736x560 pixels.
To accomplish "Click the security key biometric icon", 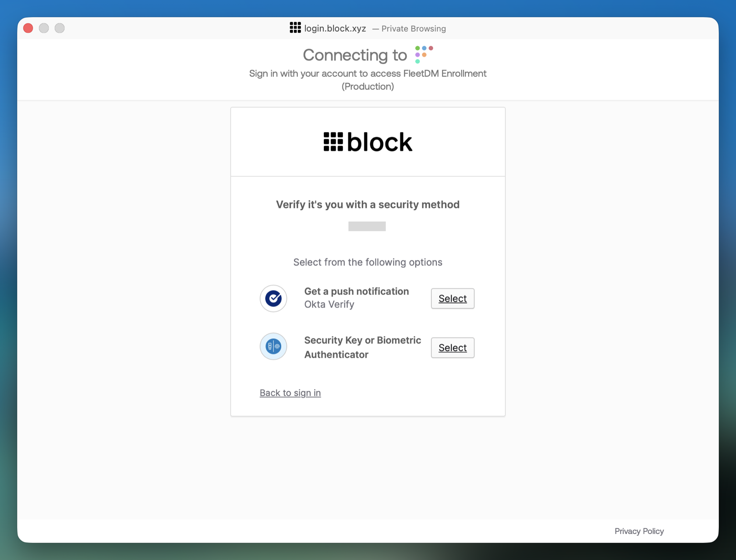I will 273,346.
